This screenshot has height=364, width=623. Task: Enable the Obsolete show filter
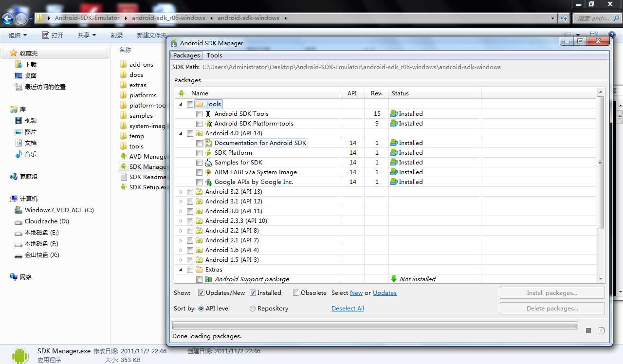click(x=296, y=293)
